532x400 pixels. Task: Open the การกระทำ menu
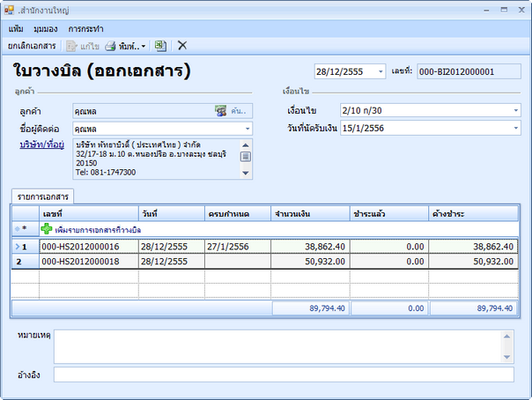pos(85,29)
